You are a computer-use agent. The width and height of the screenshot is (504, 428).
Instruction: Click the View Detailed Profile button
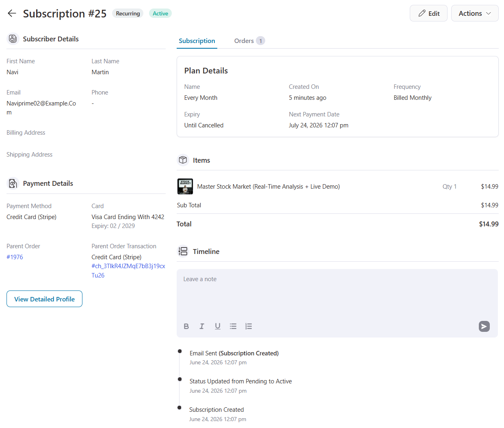(44, 299)
